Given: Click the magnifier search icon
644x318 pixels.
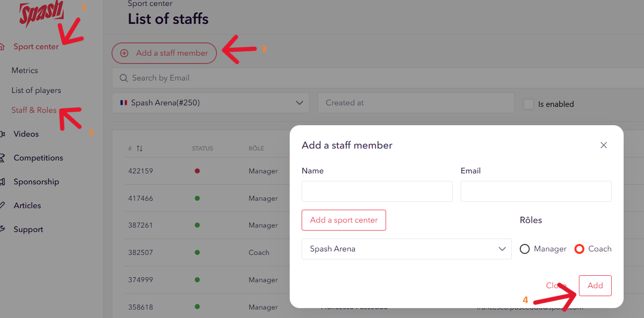Looking at the screenshot, I should point(123,78).
